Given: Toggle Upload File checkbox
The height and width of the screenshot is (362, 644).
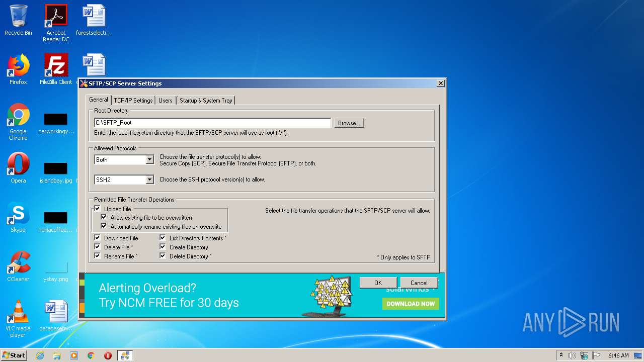Looking at the screenshot, I should (x=98, y=209).
